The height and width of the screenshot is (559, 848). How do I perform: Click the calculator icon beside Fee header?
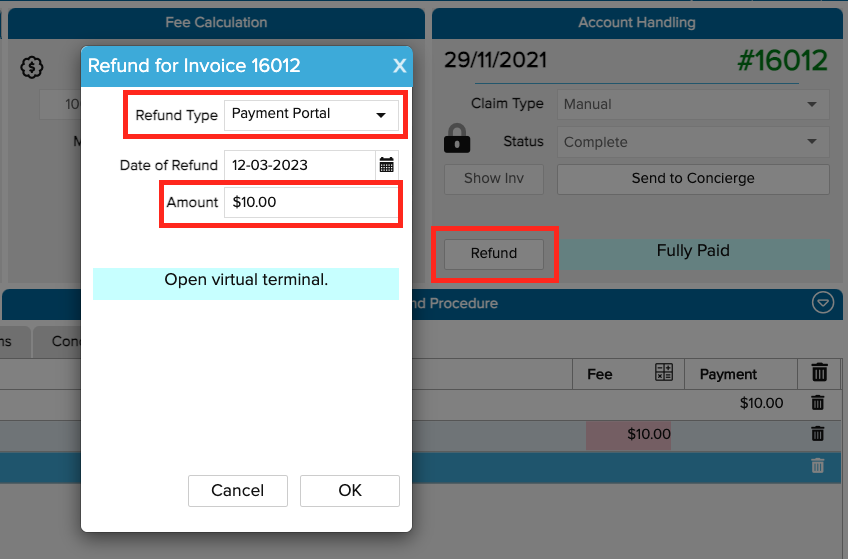click(664, 372)
